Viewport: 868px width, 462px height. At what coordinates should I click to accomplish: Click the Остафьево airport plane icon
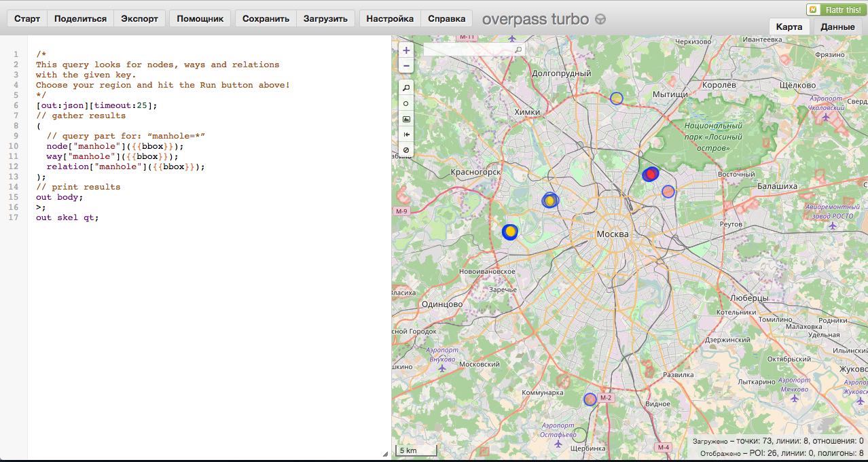click(558, 444)
